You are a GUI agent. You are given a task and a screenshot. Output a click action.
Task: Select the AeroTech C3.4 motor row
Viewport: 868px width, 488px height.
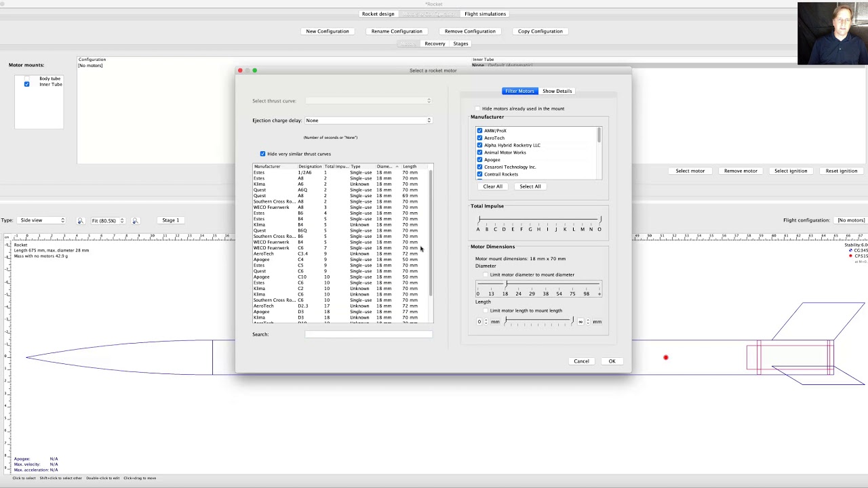point(340,254)
